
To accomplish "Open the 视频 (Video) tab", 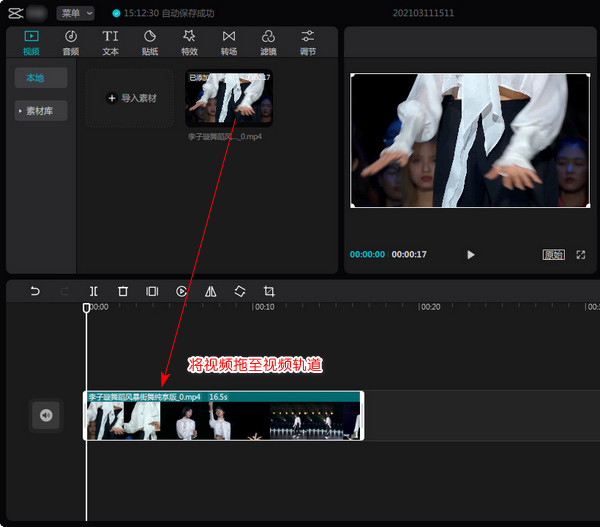I will tap(31, 43).
